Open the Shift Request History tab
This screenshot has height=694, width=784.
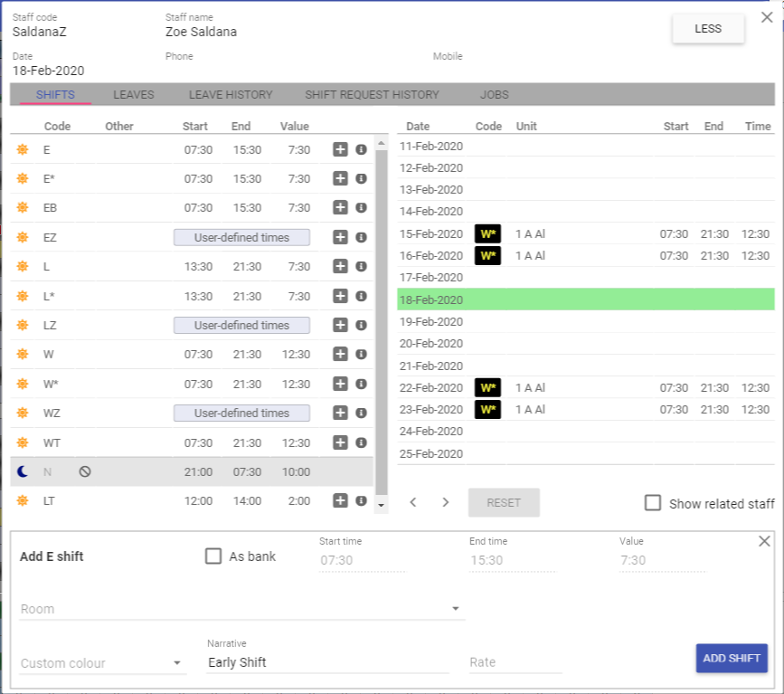pyautogui.click(x=372, y=94)
